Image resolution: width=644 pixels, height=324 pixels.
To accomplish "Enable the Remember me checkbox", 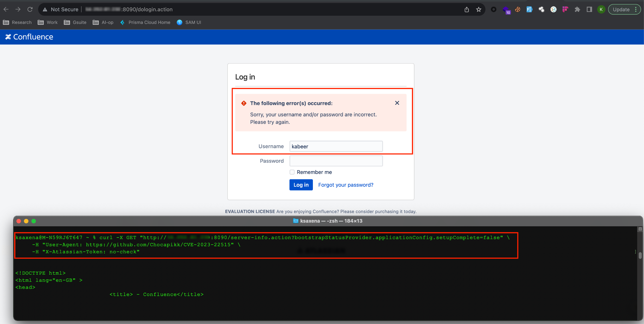I will click(x=292, y=172).
